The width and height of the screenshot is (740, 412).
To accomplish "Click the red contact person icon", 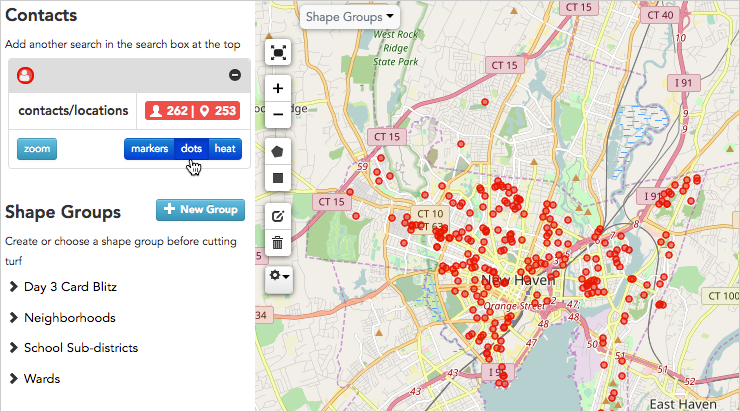I will 25,76.
